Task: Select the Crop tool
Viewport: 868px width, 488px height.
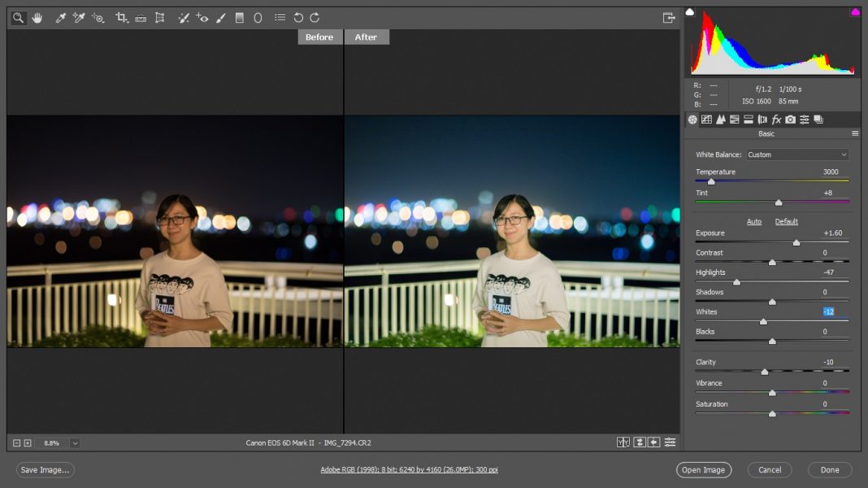Action: pyautogui.click(x=121, y=18)
